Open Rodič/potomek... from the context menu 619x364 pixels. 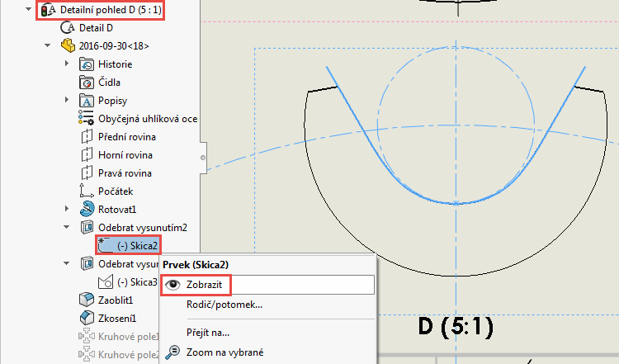coord(224,305)
